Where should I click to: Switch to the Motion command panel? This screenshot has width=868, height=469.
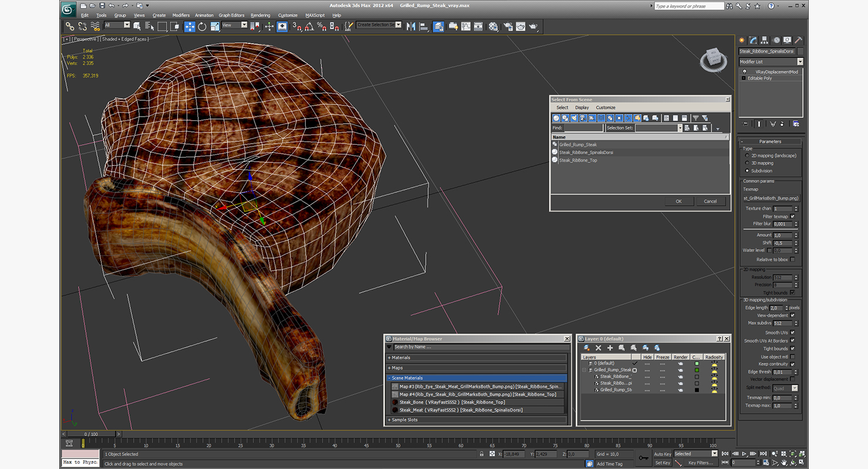777,40
